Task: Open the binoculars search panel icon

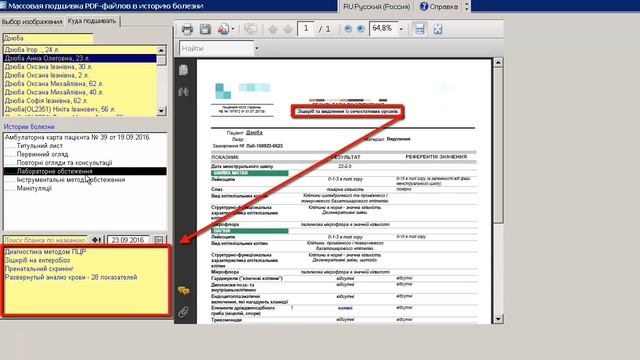Action: (184, 92)
